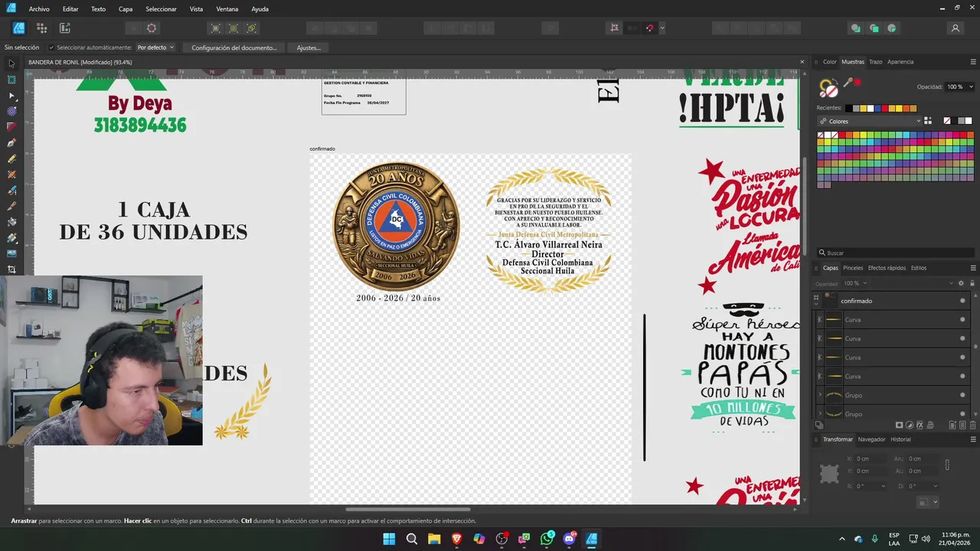The height and width of the screenshot is (551, 980).
Task: Click the link proportions chain icon
Action: click(x=947, y=465)
